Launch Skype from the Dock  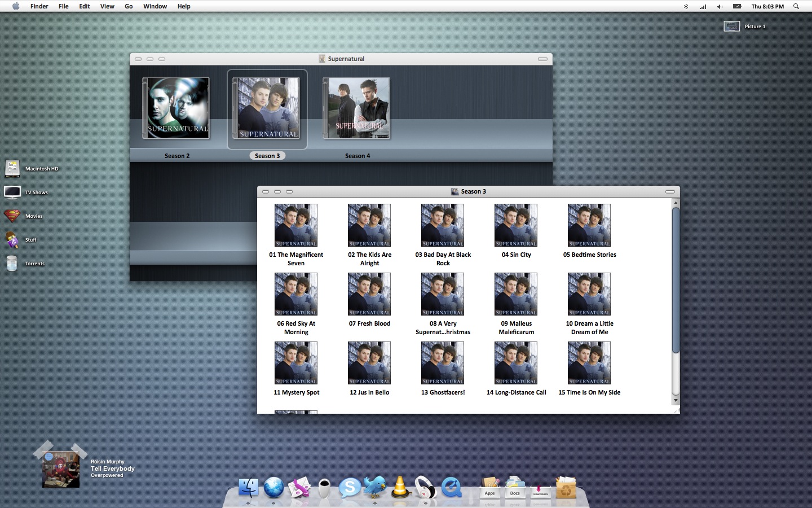click(x=350, y=487)
